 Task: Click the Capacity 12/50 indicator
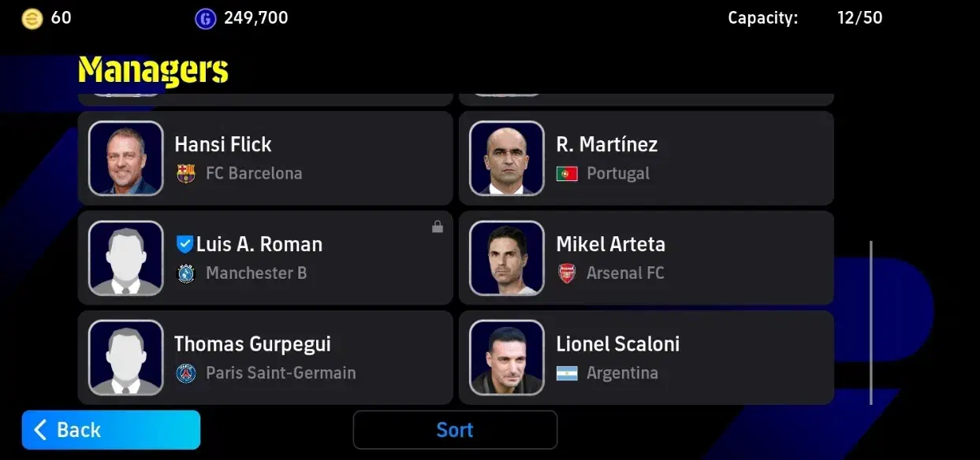pyautogui.click(x=805, y=17)
